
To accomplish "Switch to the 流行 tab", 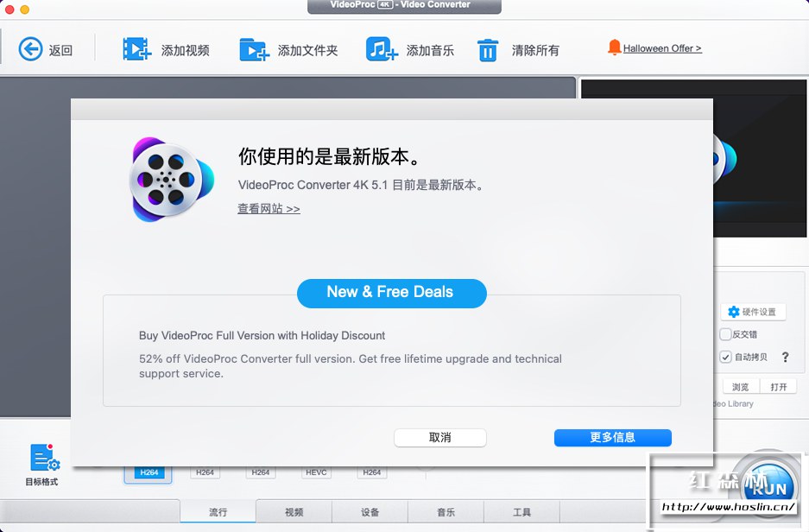I will [218, 512].
